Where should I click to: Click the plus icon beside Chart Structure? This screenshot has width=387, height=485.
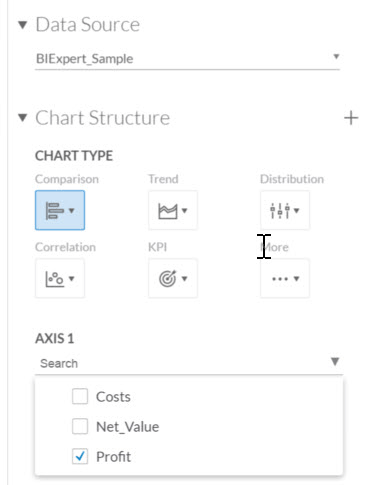tap(351, 118)
